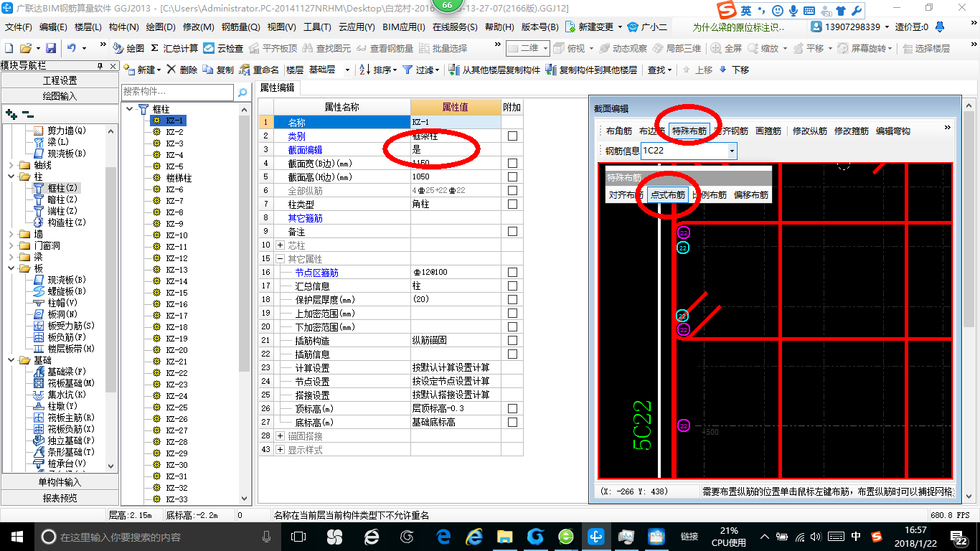
Task: Click the 搜索构件 search input field
Action: pyautogui.click(x=178, y=92)
